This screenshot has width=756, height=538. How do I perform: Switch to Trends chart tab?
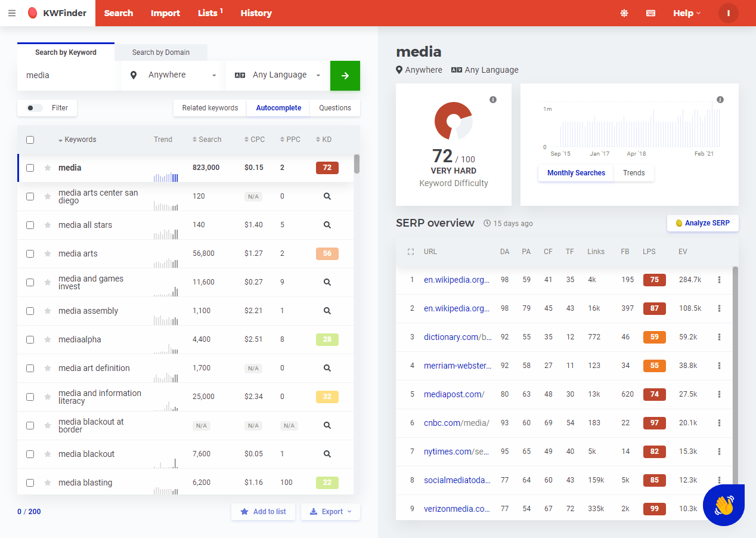(x=634, y=173)
